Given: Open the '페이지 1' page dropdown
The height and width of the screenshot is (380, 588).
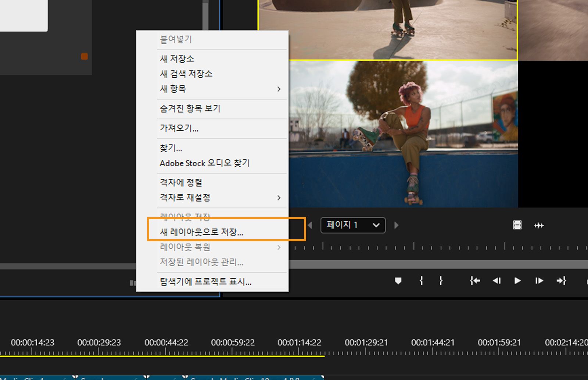Looking at the screenshot, I should 352,225.
